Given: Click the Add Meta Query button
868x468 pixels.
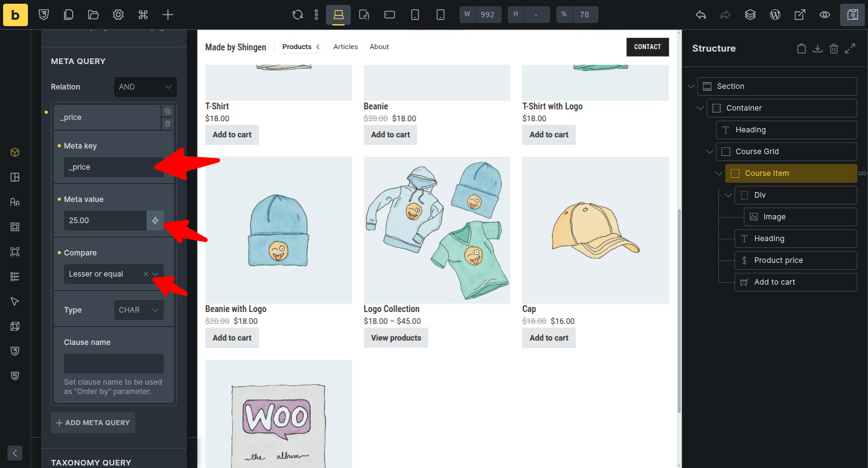Looking at the screenshot, I should [x=93, y=423].
